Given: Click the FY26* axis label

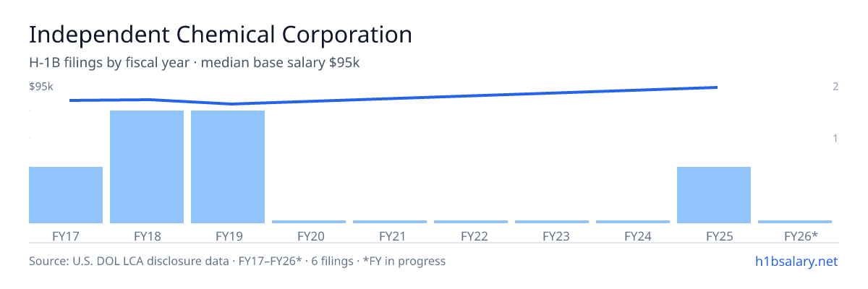Looking at the screenshot, I should coord(801,236).
